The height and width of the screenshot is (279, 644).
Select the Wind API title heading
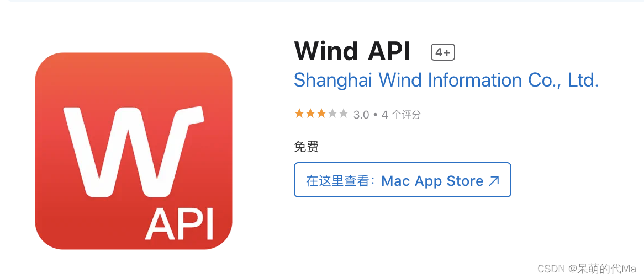coord(352,51)
